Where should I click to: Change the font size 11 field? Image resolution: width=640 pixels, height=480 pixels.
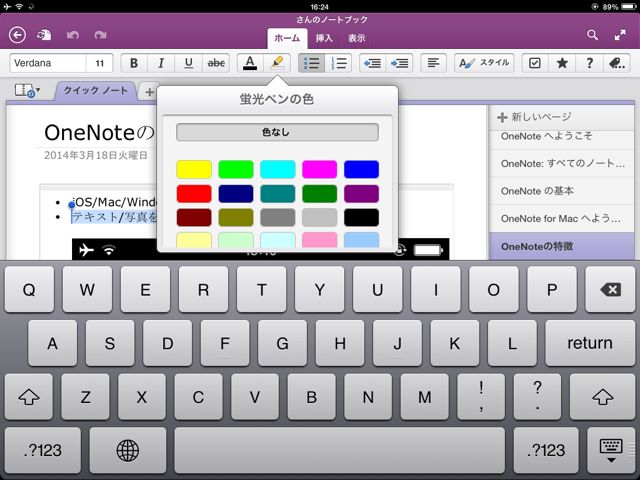point(100,63)
